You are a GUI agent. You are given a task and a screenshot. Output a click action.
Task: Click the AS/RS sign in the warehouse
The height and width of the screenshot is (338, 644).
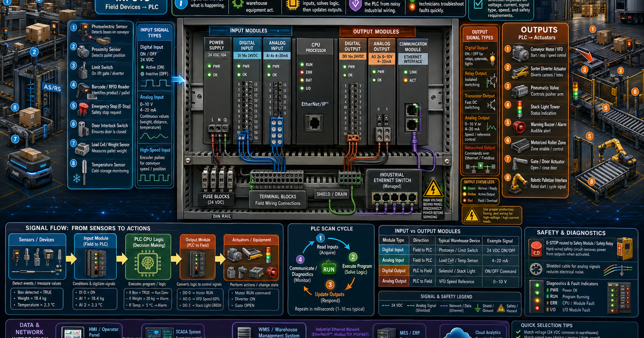click(52, 88)
